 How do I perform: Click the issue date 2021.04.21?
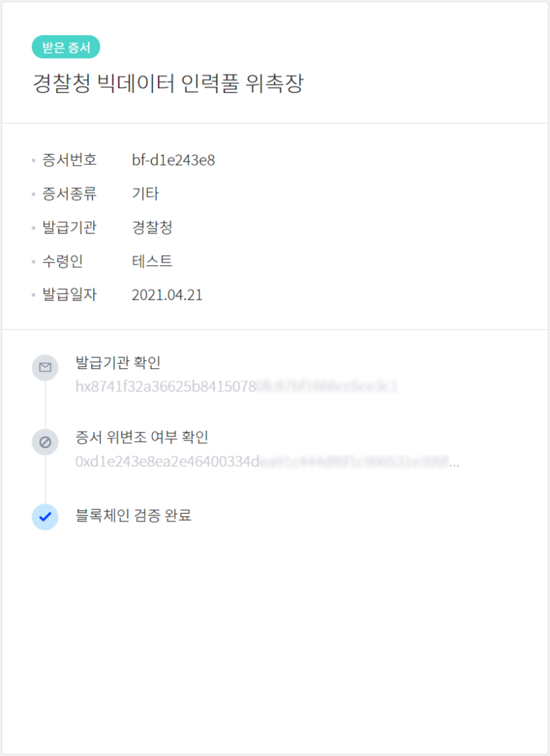pyautogui.click(x=167, y=295)
